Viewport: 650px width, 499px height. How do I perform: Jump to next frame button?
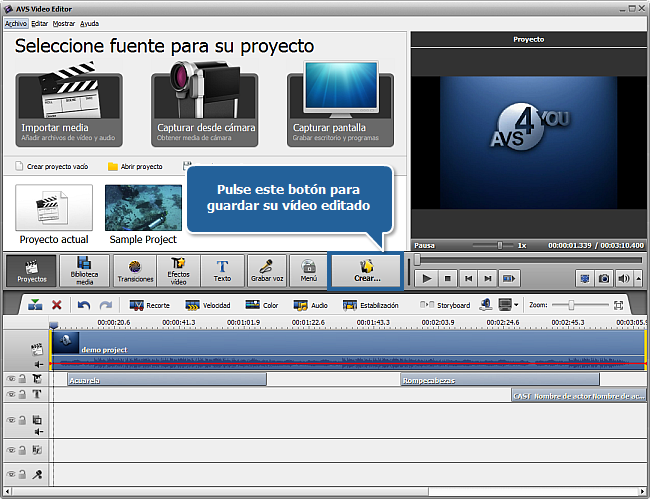click(488, 279)
